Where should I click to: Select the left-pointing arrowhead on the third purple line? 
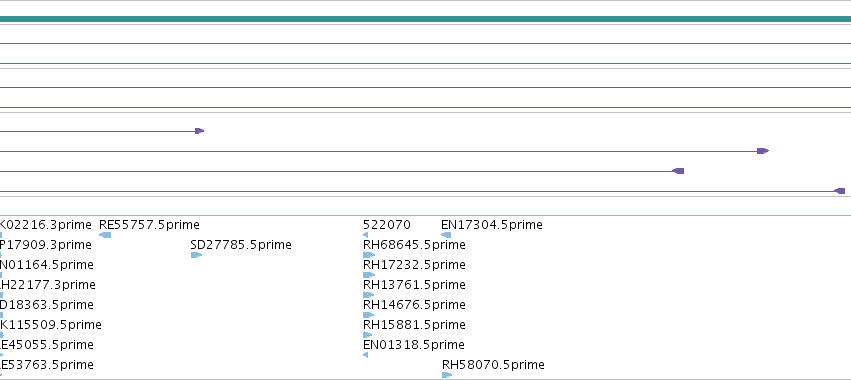[x=678, y=171]
